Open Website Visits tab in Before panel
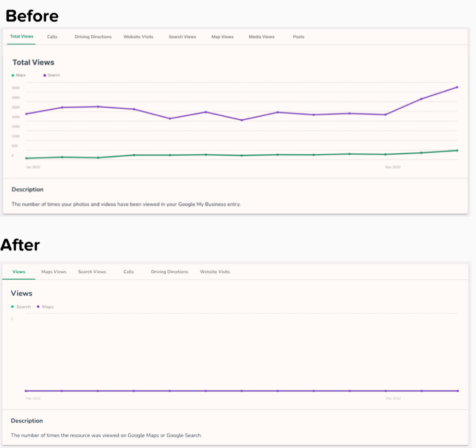The width and height of the screenshot is (476, 448). pyautogui.click(x=139, y=37)
